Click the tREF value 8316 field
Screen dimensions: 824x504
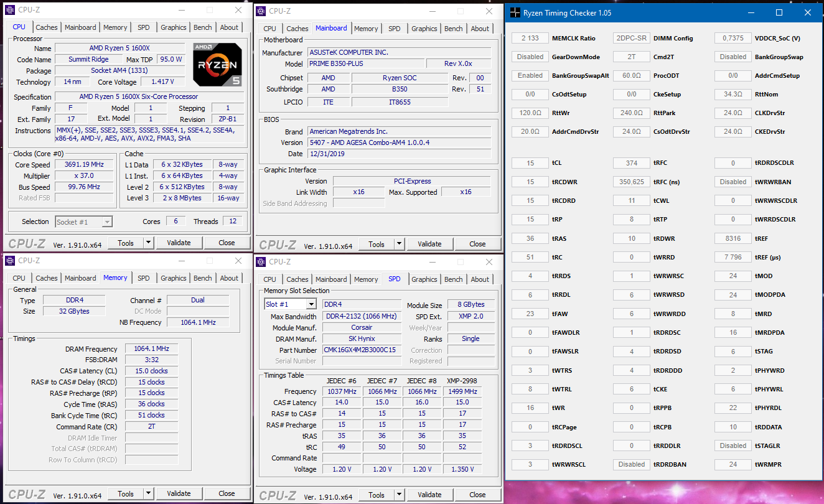coord(733,238)
